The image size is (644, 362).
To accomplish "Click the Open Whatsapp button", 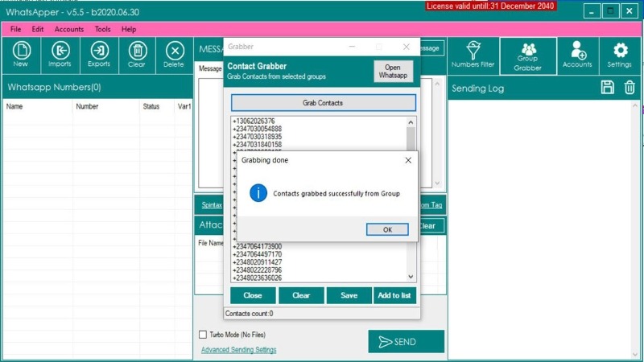I will click(x=394, y=71).
